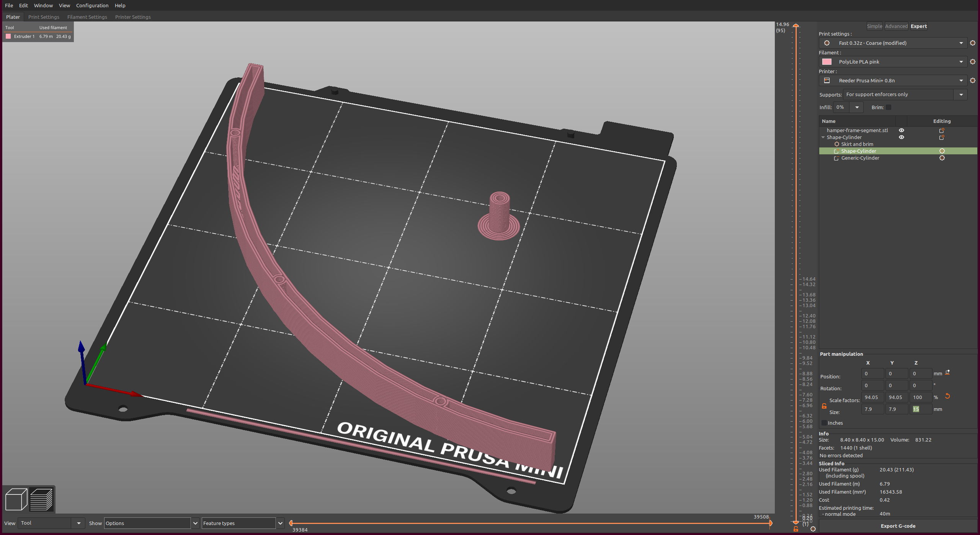This screenshot has width=980, height=535.
Task: Open the printer settings gear icon
Action: point(973,80)
